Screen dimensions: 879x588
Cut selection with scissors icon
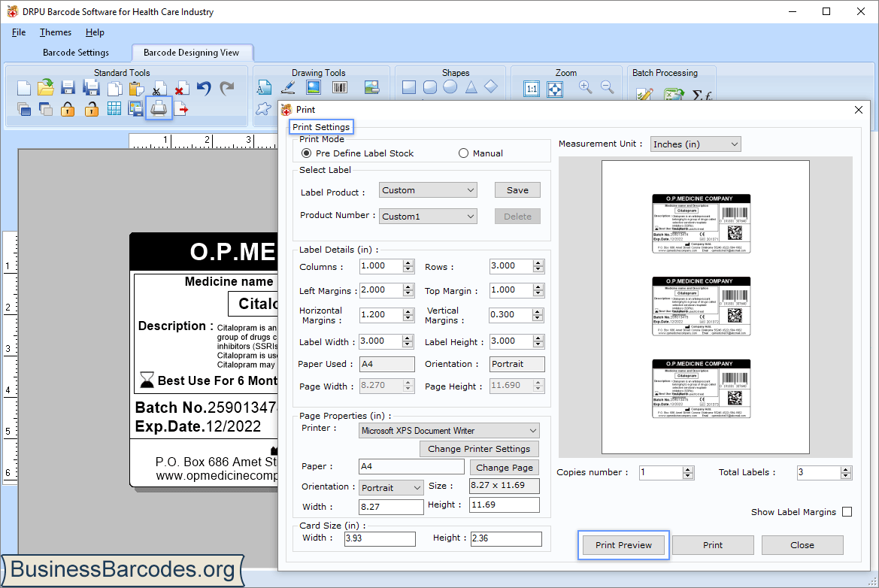tap(159, 89)
